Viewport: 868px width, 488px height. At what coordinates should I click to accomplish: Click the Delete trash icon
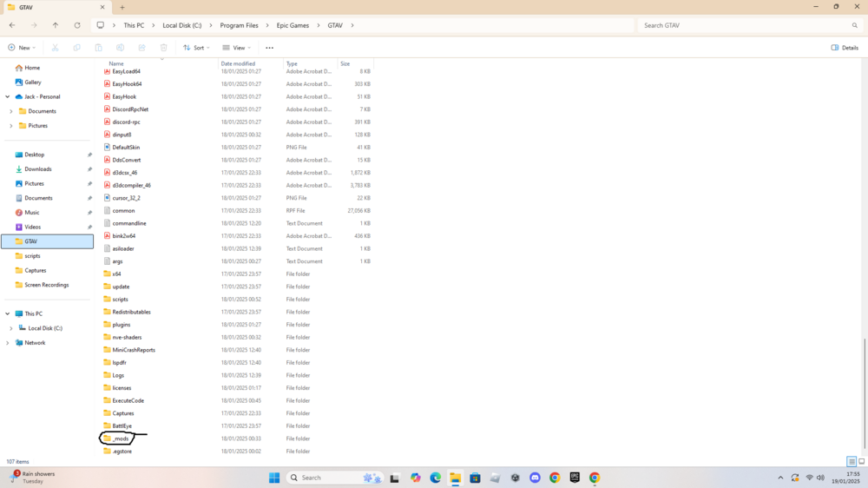(x=164, y=48)
